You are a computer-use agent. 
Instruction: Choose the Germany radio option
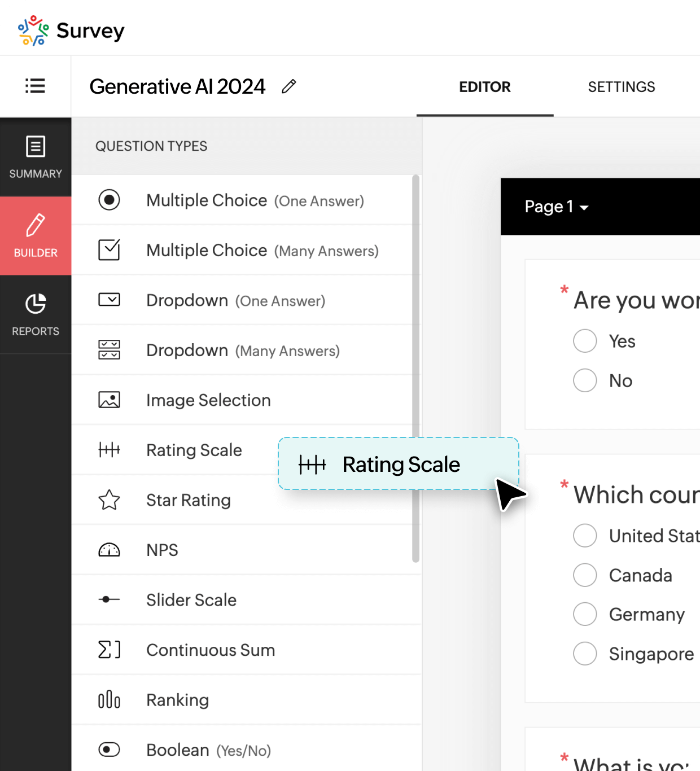pos(585,614)
